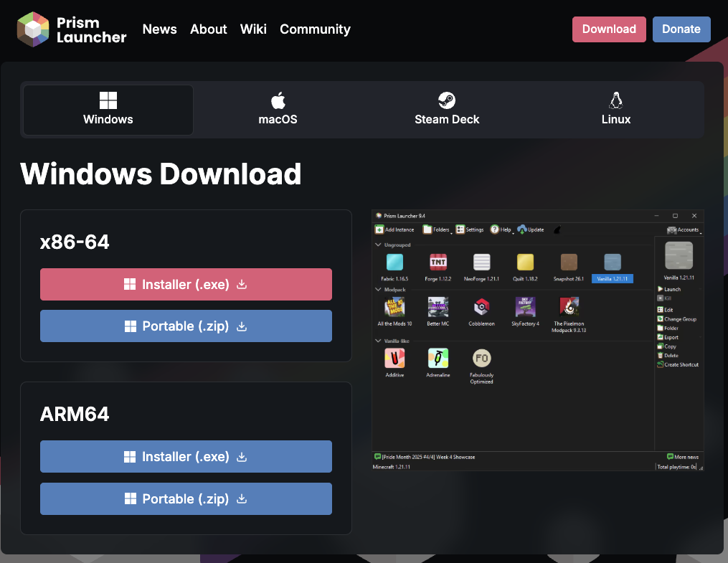The width and height of the screenshot is (728, 563).
Task: Select the Cobblemon instance
Action: (481, 311)
